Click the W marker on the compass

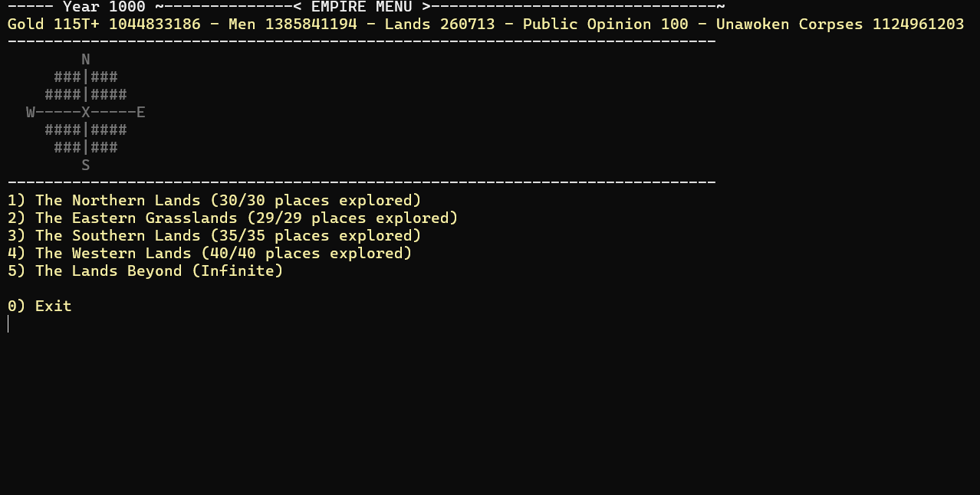click(31, 113)
